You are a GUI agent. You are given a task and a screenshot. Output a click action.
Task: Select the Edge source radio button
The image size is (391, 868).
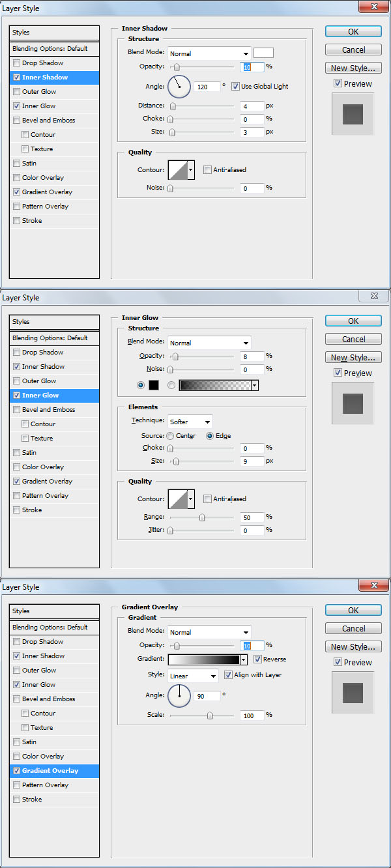[210, 436]
